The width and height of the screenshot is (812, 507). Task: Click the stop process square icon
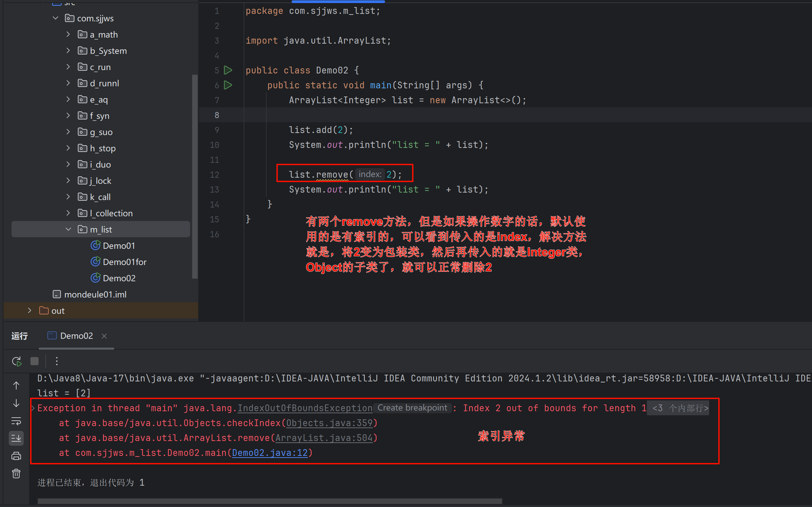pos(35,361)
